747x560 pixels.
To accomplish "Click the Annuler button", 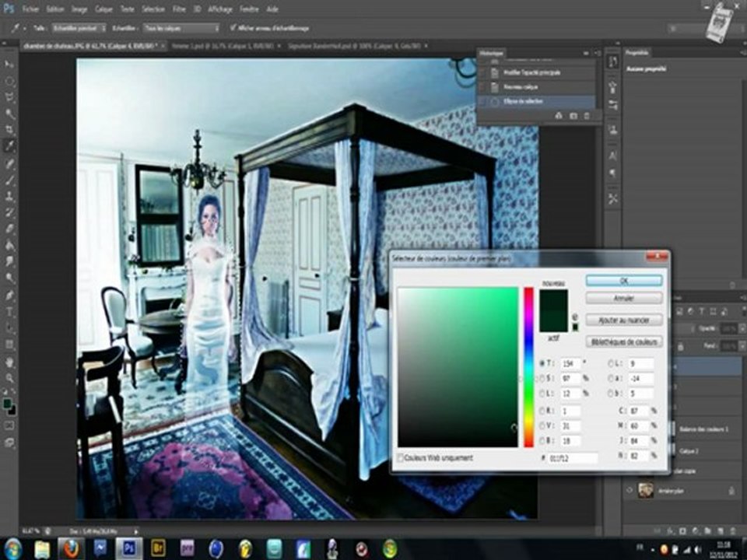I will point(623,299).
